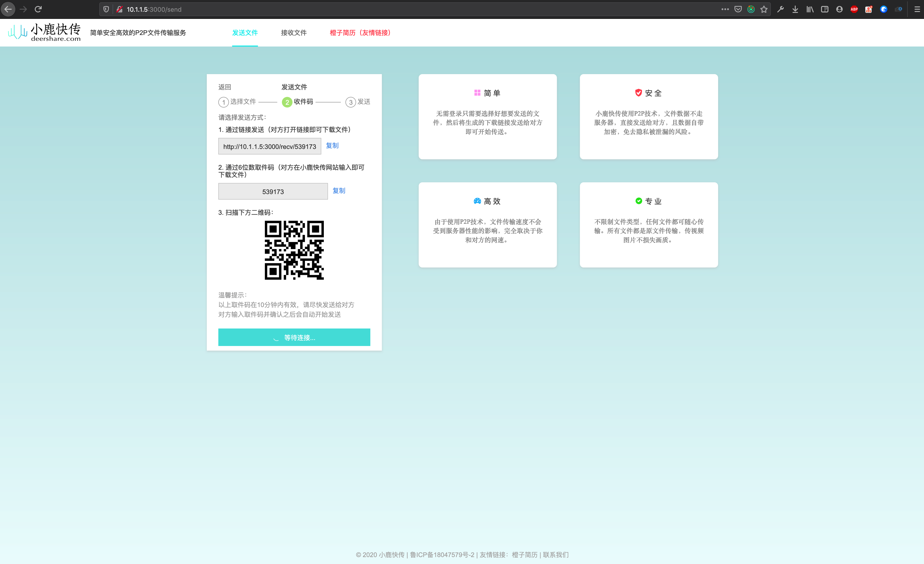Copy the 6-digit code 539173
Viewport: 924px width, 564px height.
tap(339, 190)
